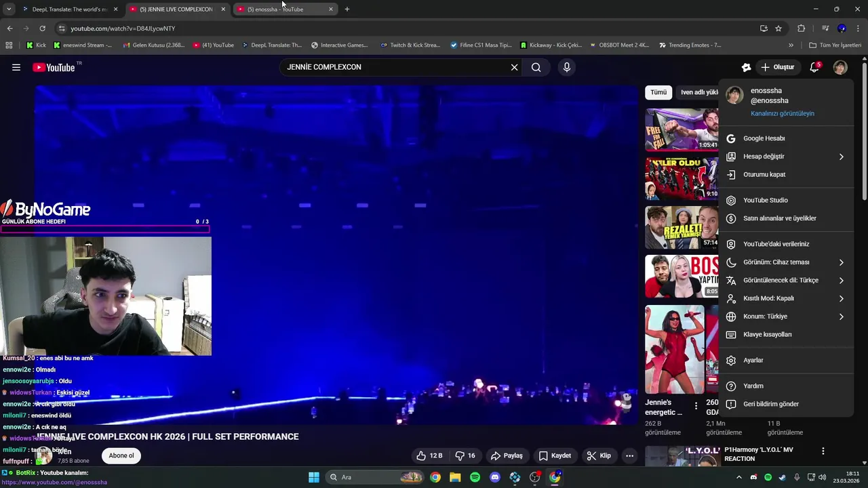The image size is (868, 488).
Task: Expand Konum: Türkiye location options
Action: (785, 317)
